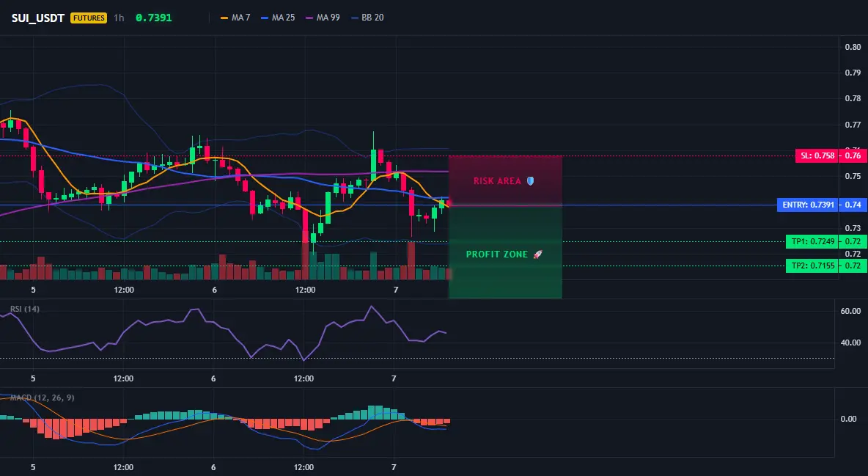Click the date 7 label on price chart axis

click(x=395, y=290)
